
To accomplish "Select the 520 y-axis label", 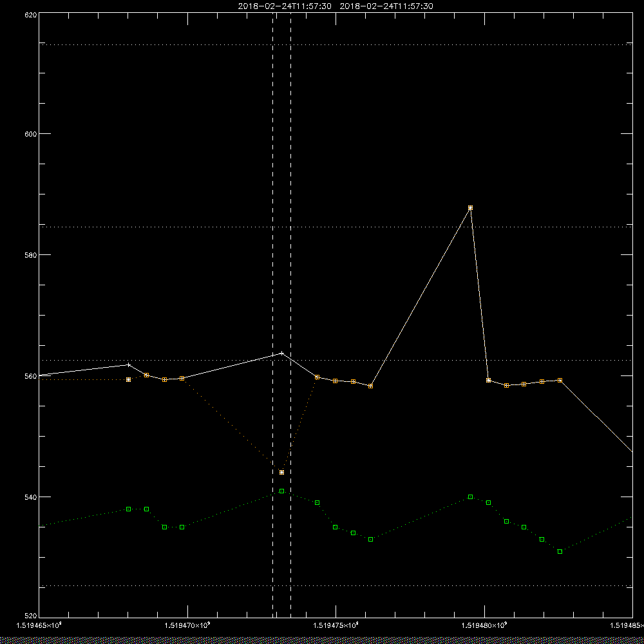I will [x=31, y=615].
